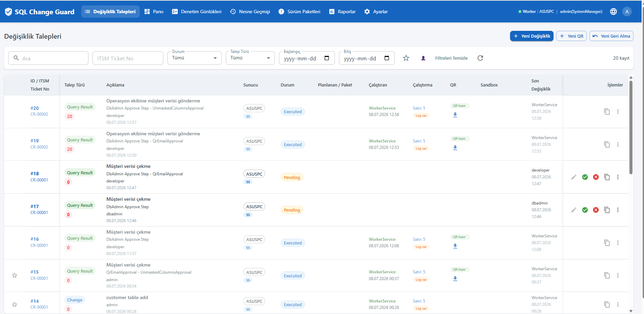The image size is (644, 314).
Task: Open more options for request #17
Action: coord(618,210)
